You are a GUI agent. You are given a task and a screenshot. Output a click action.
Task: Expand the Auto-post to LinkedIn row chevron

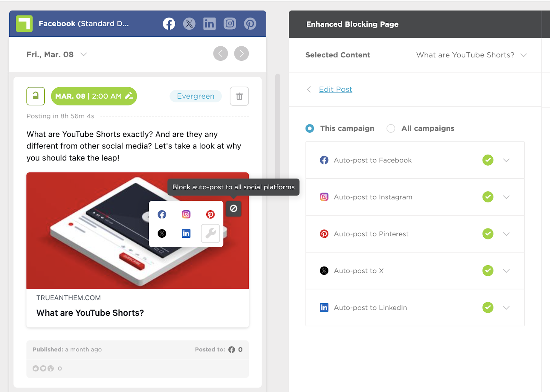click(506, 307)
